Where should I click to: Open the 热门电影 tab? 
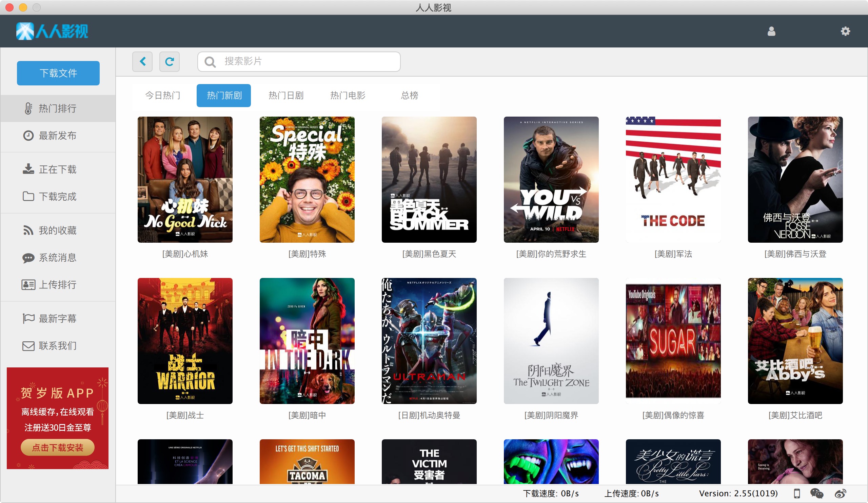point(348,95)
